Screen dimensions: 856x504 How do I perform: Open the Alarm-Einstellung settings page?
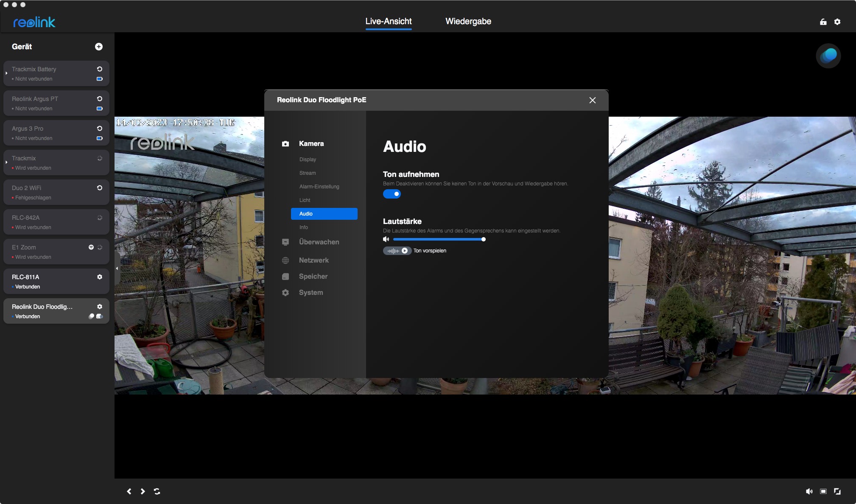(319, 187)
